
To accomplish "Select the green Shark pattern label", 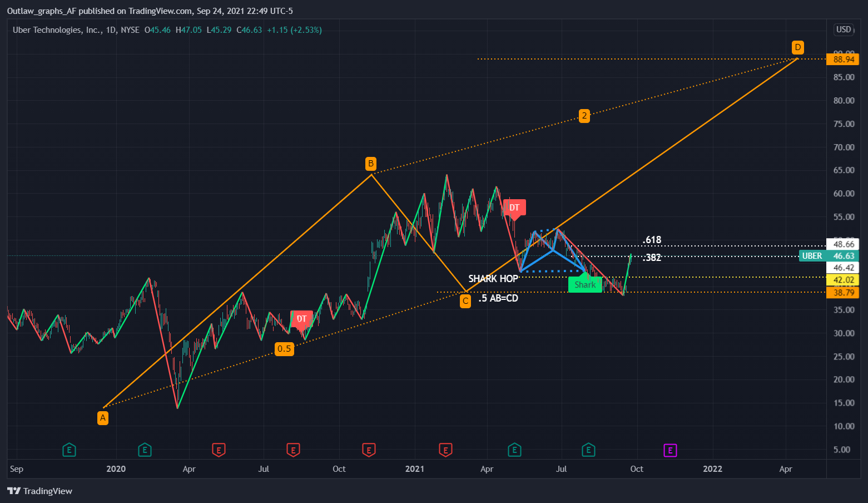I will click(x=585, y=284).
